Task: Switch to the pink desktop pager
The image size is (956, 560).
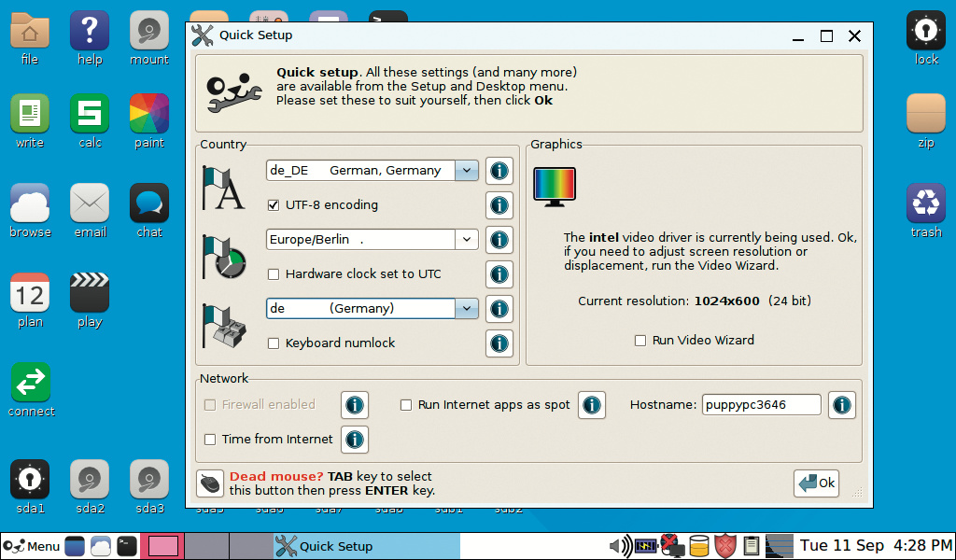Action: (162, 547)
